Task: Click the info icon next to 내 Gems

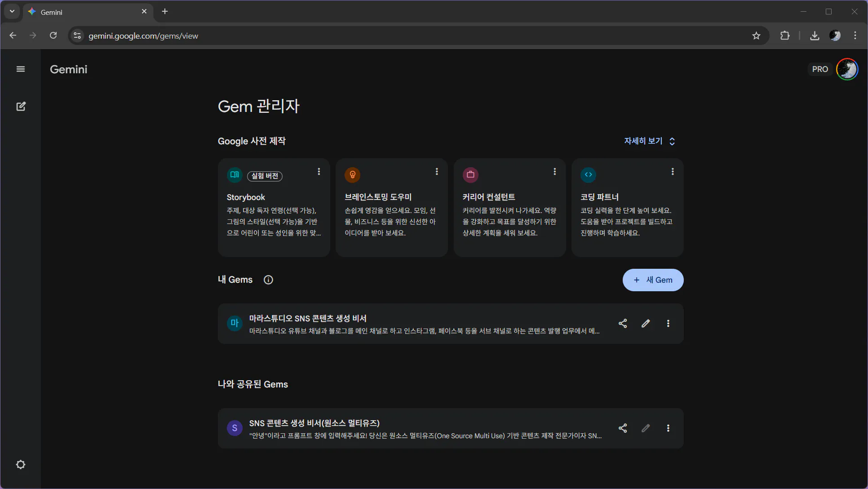Action: 268,280
